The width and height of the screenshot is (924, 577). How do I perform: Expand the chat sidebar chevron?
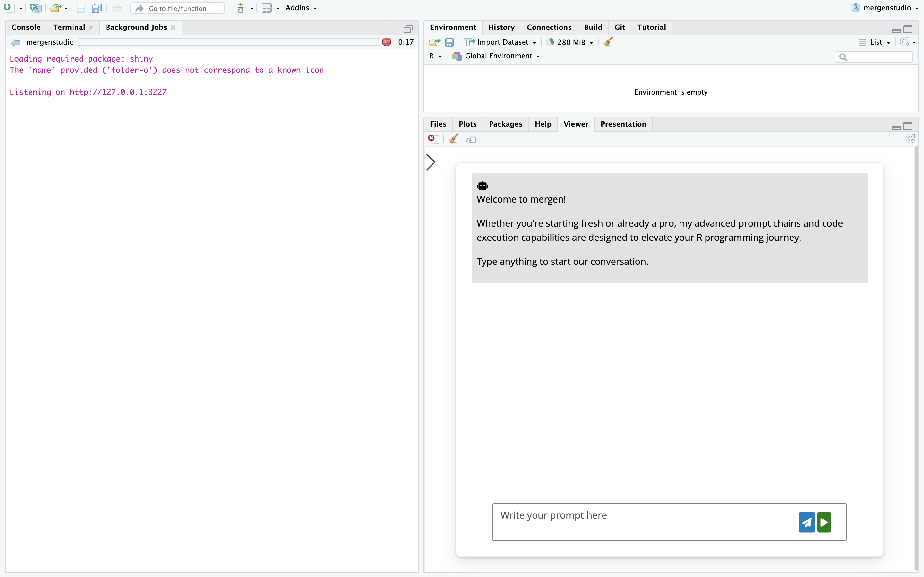431,162
